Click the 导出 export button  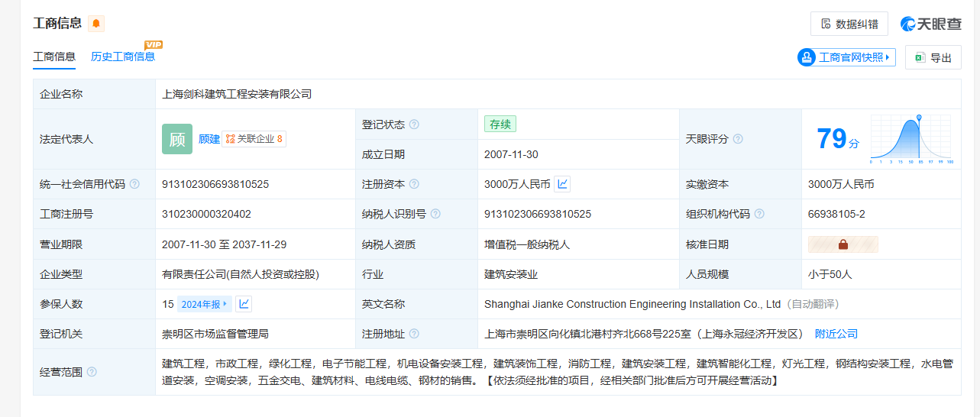pos(933,57)
